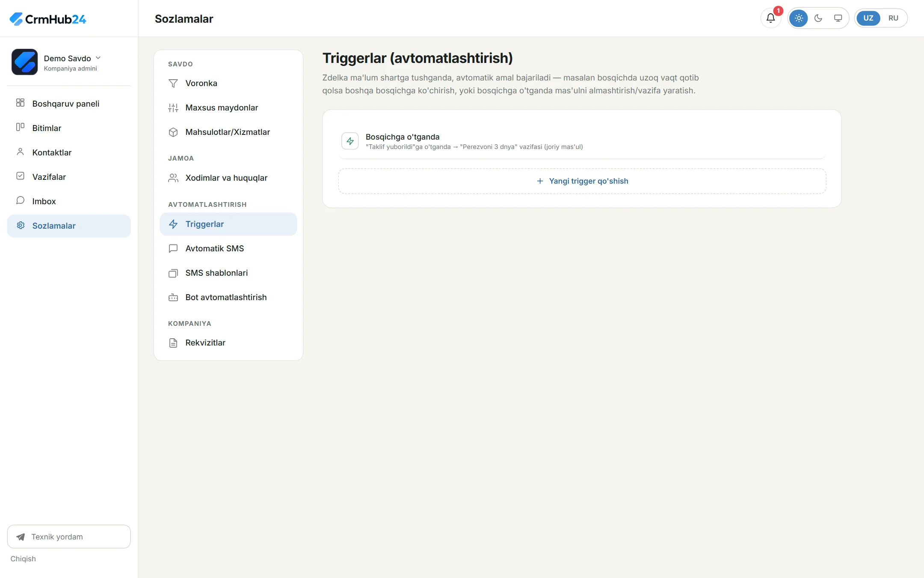Click the CrmHub24 logo
The image size is (924, 578).
[x=47, y=19]
